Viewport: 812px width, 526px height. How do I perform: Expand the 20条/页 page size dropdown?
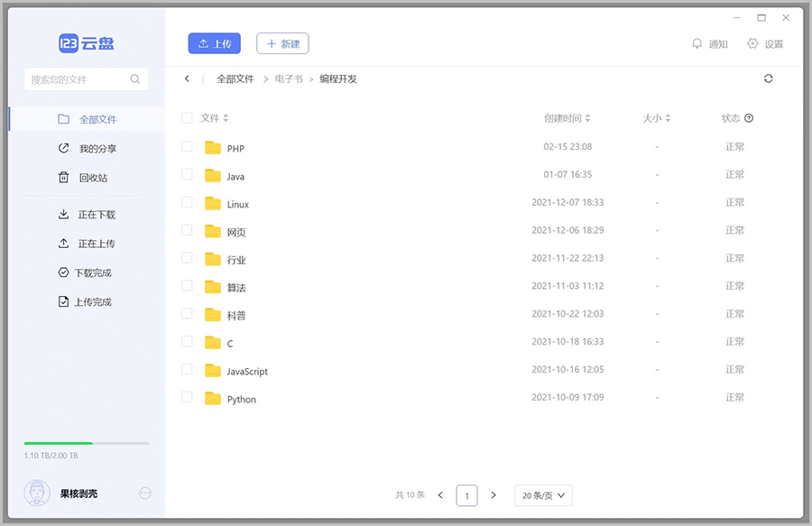click(x=543, y=495)
